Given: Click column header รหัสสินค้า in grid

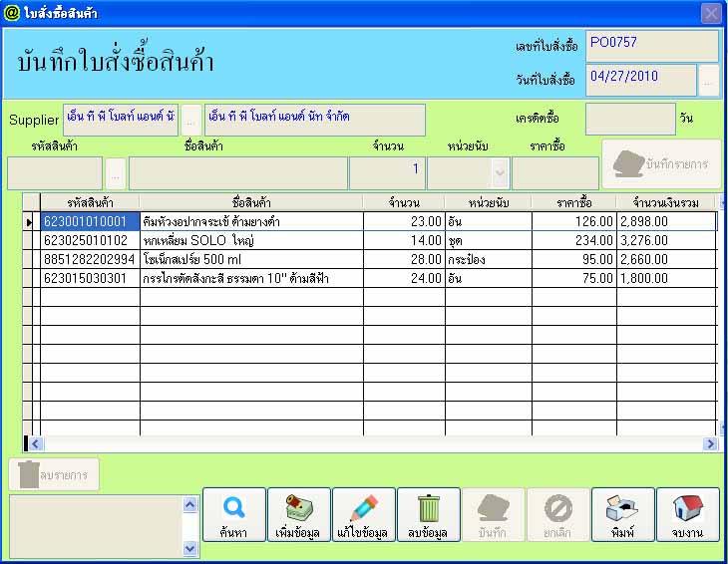Looking at the screenshot, I should 90,202.
